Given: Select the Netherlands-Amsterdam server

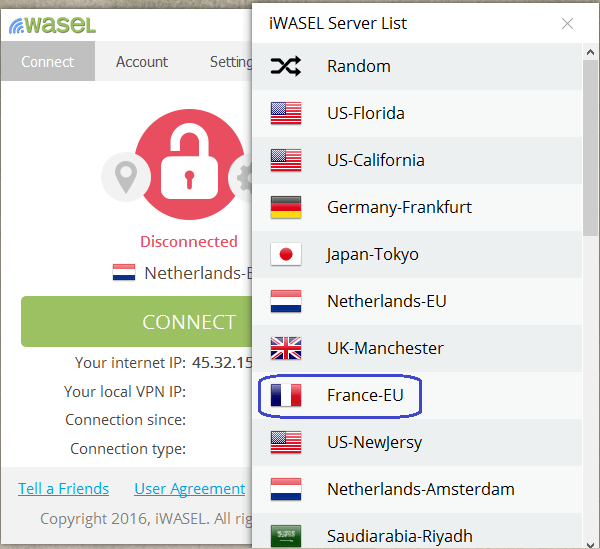Looking at the screenshot, I should coord(417,489).
